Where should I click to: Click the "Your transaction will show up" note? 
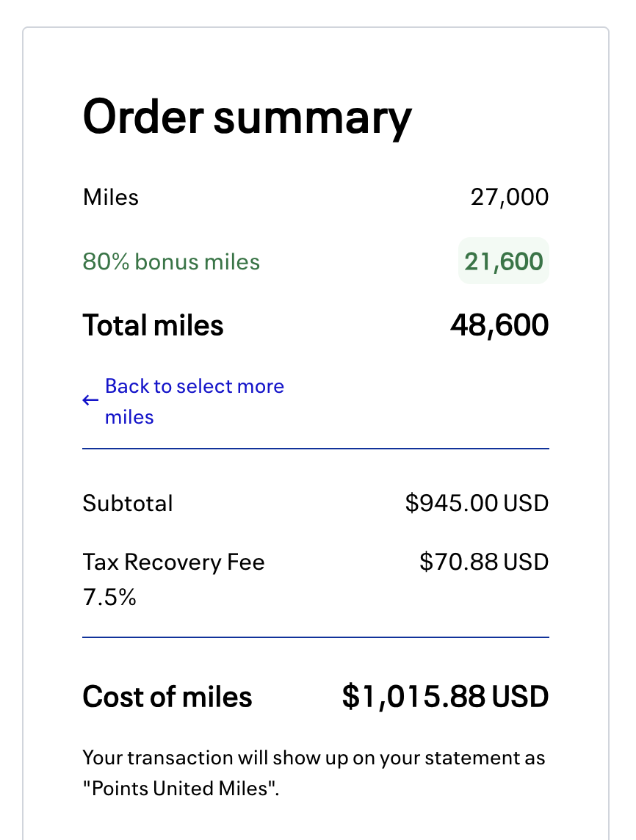point(314,757)
